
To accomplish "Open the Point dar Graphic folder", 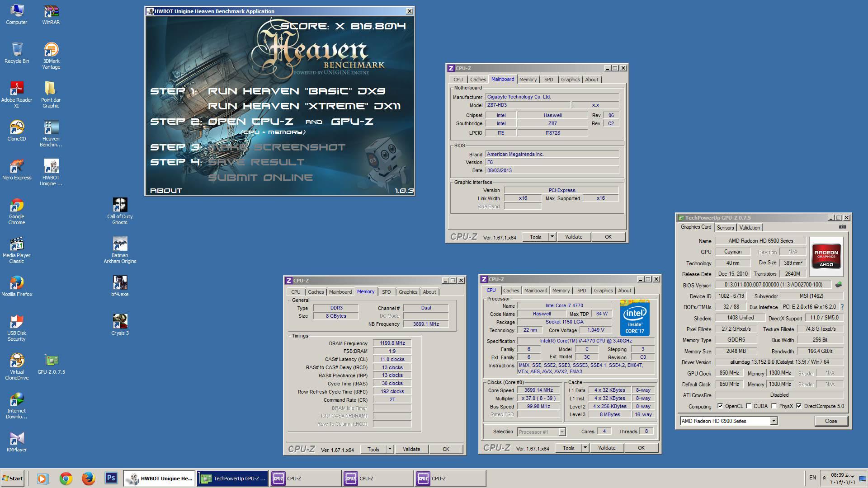I will click(51, 94).
